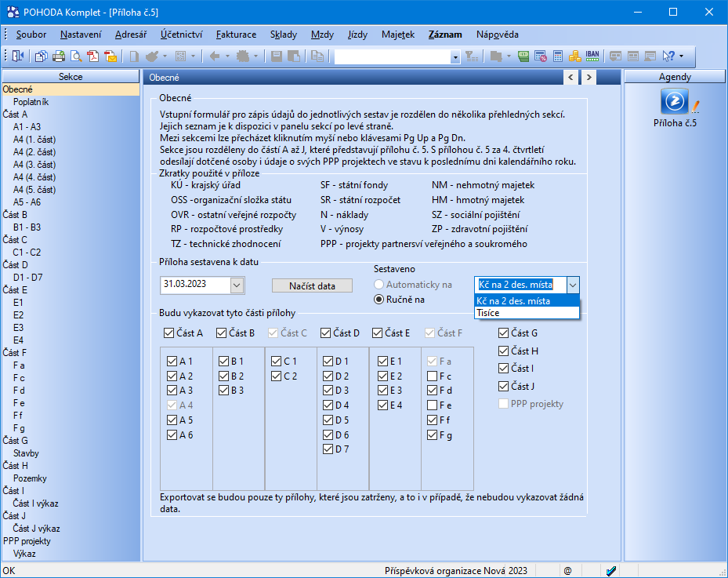728x578 pixels.
Task: Open the Soubor menu
Action: (x=31, y=35)
